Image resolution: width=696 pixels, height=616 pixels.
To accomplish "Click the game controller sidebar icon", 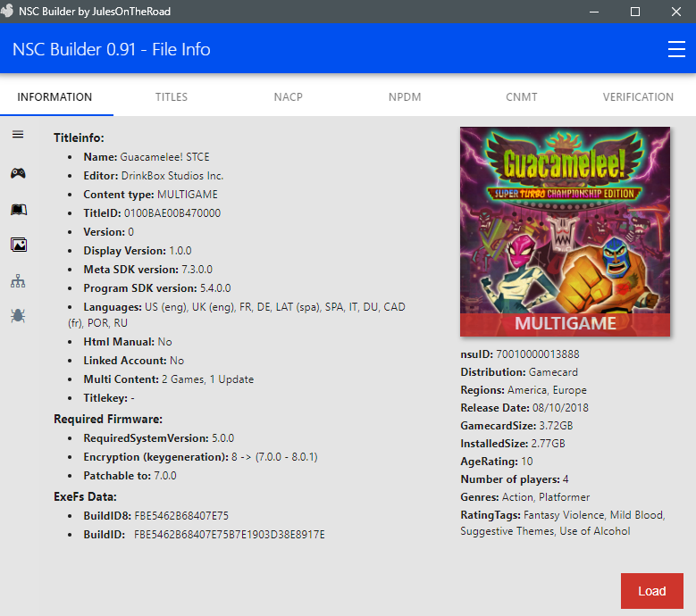I will [x=18, y=173].
